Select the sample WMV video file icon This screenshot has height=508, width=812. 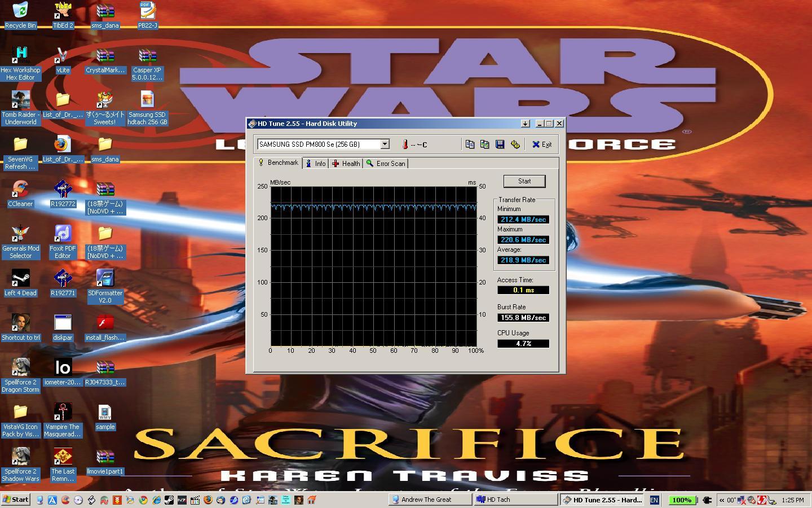(x=105, y=417)
